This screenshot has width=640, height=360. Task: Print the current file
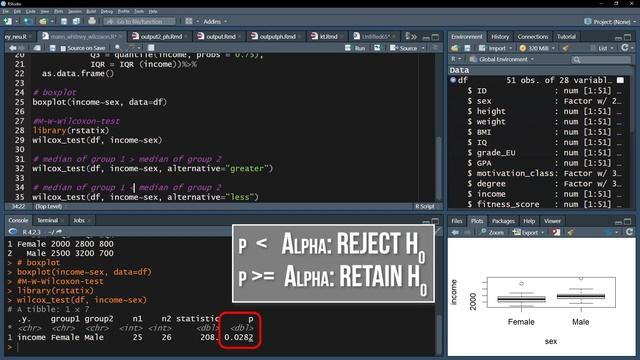tap(92, 21)
